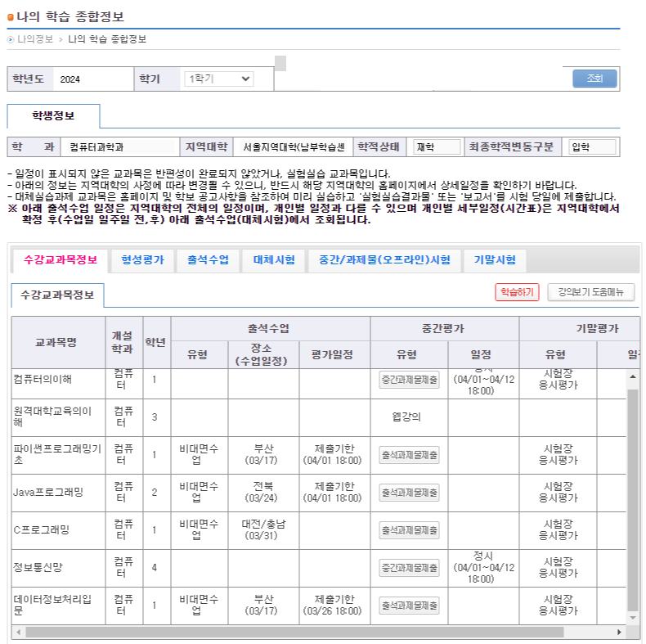Click the 시험장 응시평가 cell for Java프로그래밍
This screenshot has height=644, width=646.
click(559, 493)
